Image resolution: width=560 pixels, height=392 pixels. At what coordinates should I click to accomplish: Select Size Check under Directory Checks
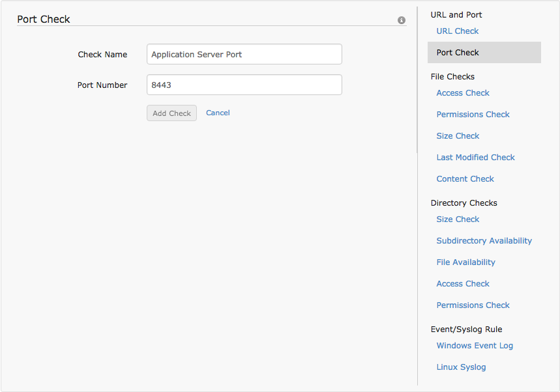click(458, 219)
